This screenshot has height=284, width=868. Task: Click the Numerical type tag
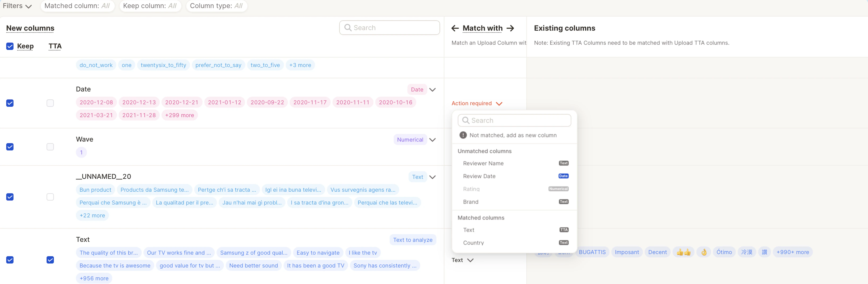click(410, 140)
